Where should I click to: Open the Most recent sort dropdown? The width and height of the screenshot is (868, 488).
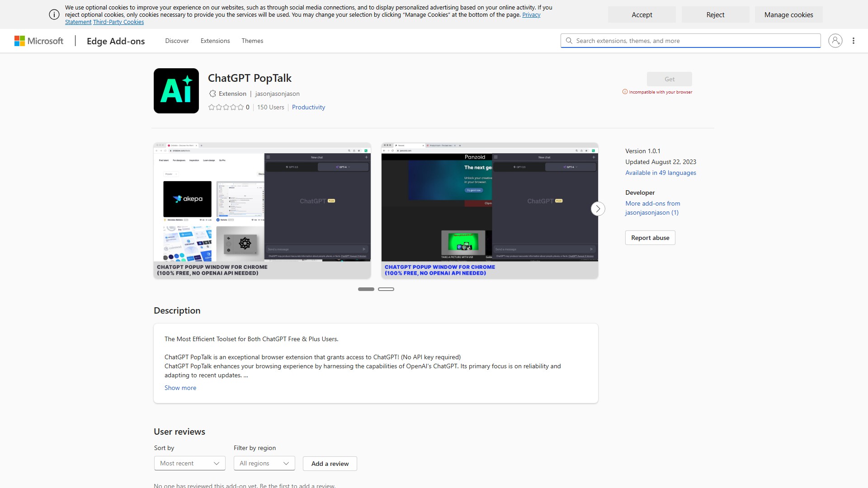click(x=189, y=463)
